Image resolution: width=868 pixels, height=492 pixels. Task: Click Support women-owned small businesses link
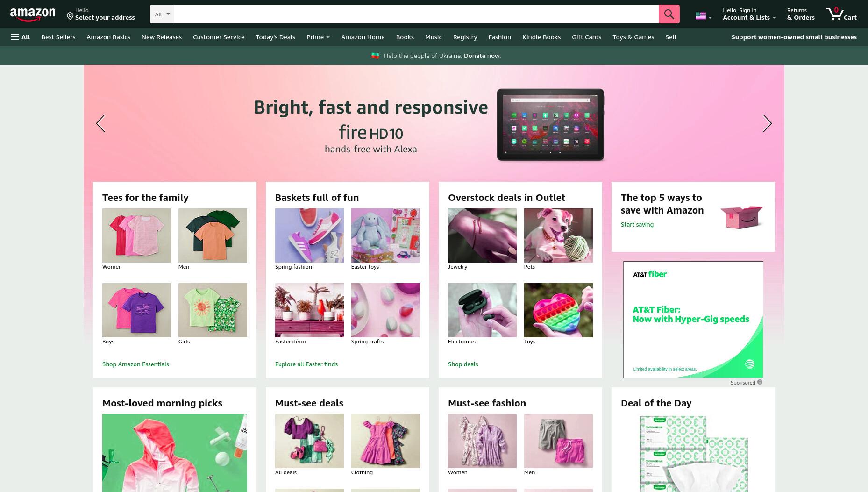[x=794, y=37]
